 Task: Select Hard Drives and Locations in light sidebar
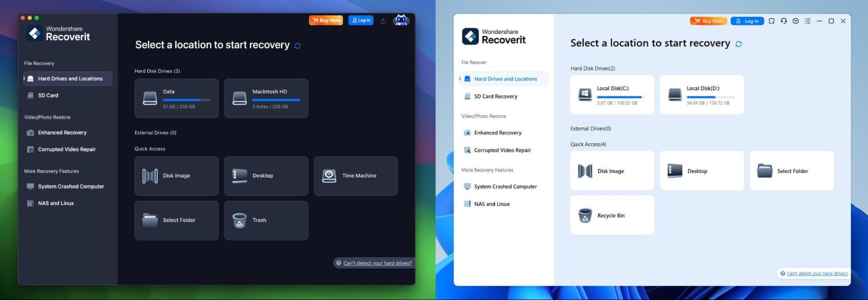click(x=504, y=79)
